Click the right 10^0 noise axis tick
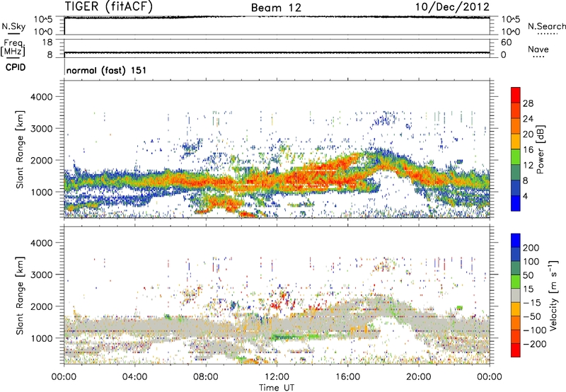 510,32
